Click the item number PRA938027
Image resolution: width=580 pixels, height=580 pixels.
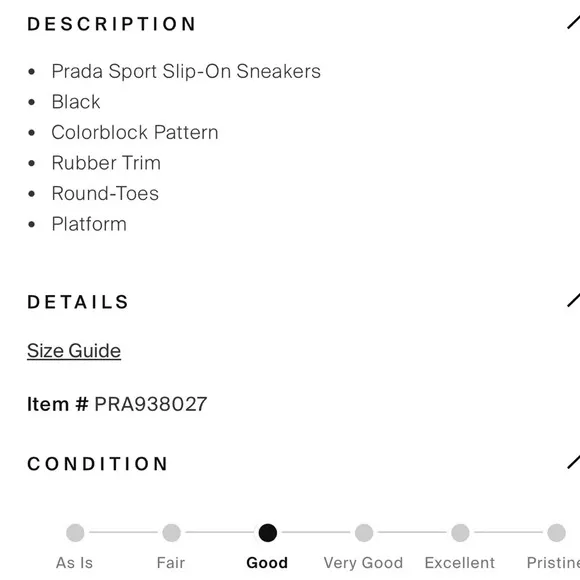[151, 404]
